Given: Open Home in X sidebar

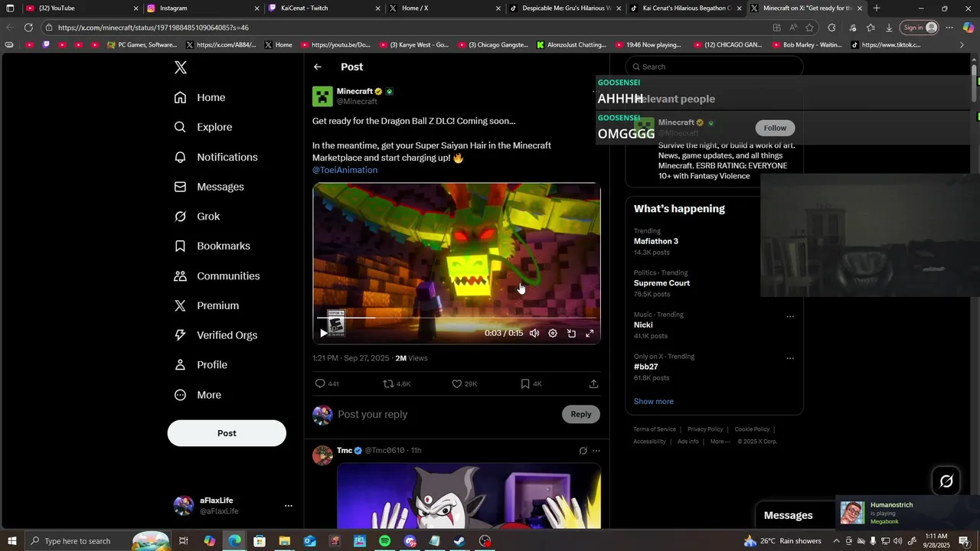Looking at the screenshot, I should (x=200, y=97).
